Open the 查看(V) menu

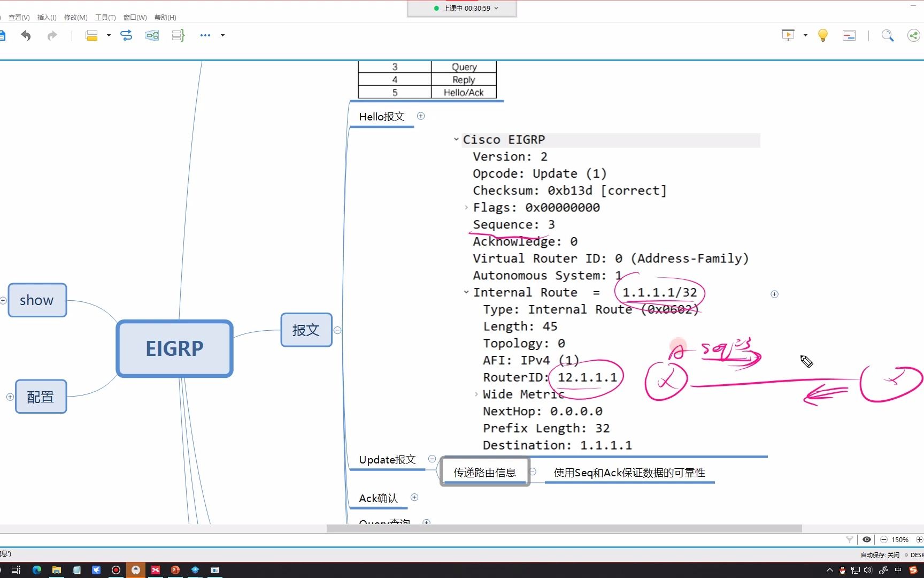click(19, 18)
